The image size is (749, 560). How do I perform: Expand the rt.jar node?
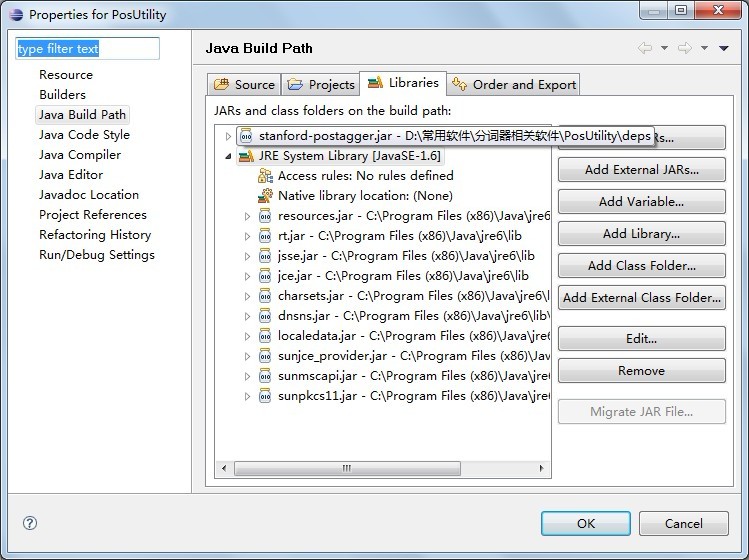pos(247,237)
